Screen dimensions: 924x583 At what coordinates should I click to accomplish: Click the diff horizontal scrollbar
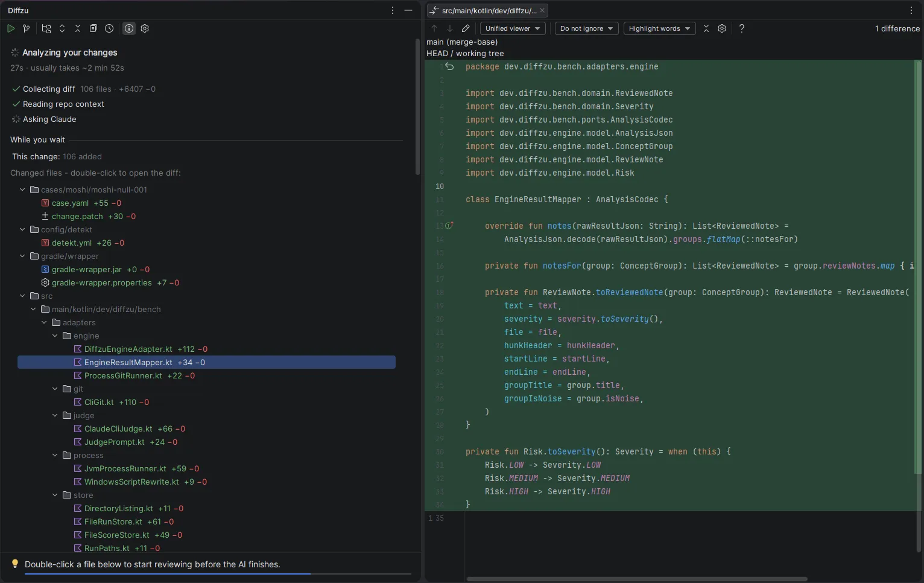coord(637,579)
